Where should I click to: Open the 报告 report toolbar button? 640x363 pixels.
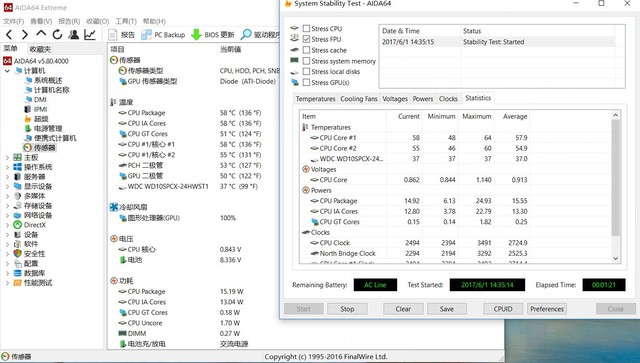tap(122, 35)
